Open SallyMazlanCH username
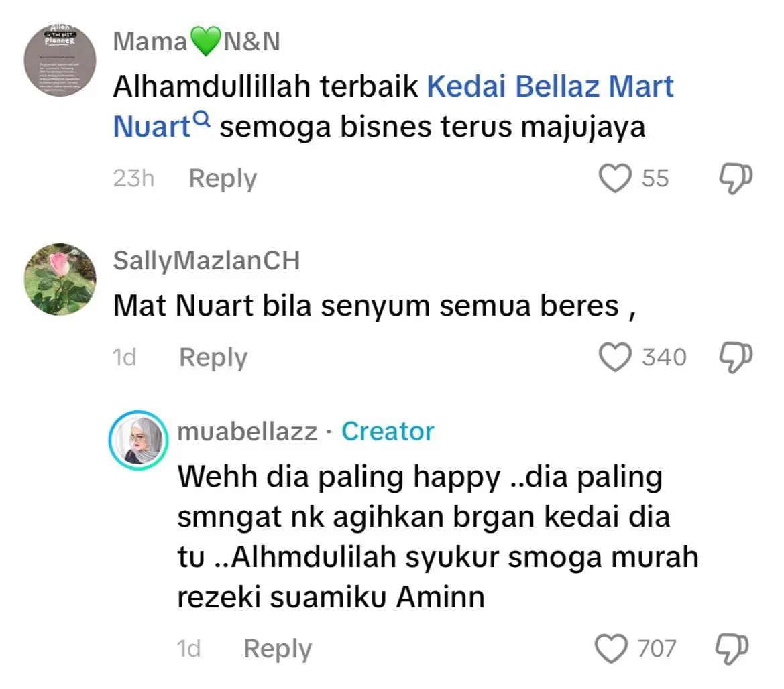 pos(206,261)
